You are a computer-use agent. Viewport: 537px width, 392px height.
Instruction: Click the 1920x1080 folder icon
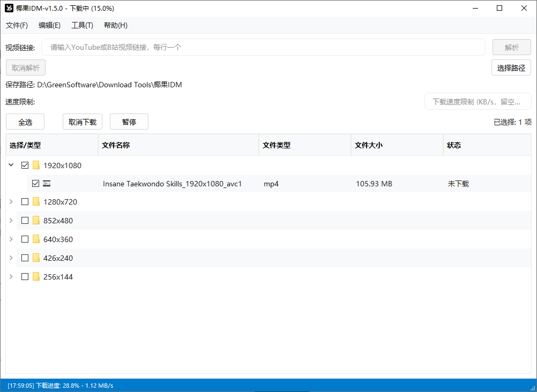pos(36,165)
